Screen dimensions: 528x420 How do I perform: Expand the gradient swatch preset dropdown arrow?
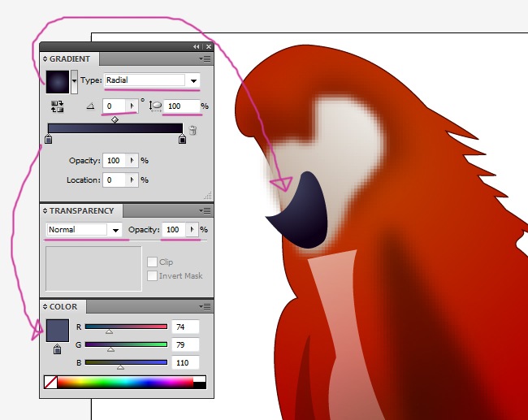(x=75, y=80)
